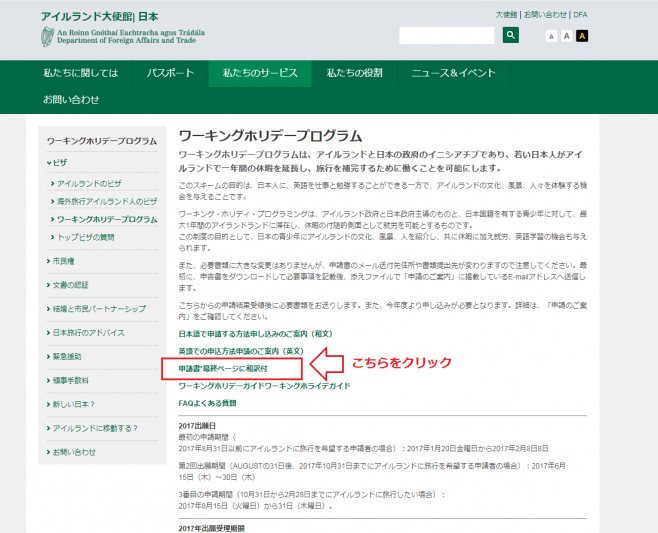
Task: Collapse the ビザ section in sidebar
Action: (60, 162)
